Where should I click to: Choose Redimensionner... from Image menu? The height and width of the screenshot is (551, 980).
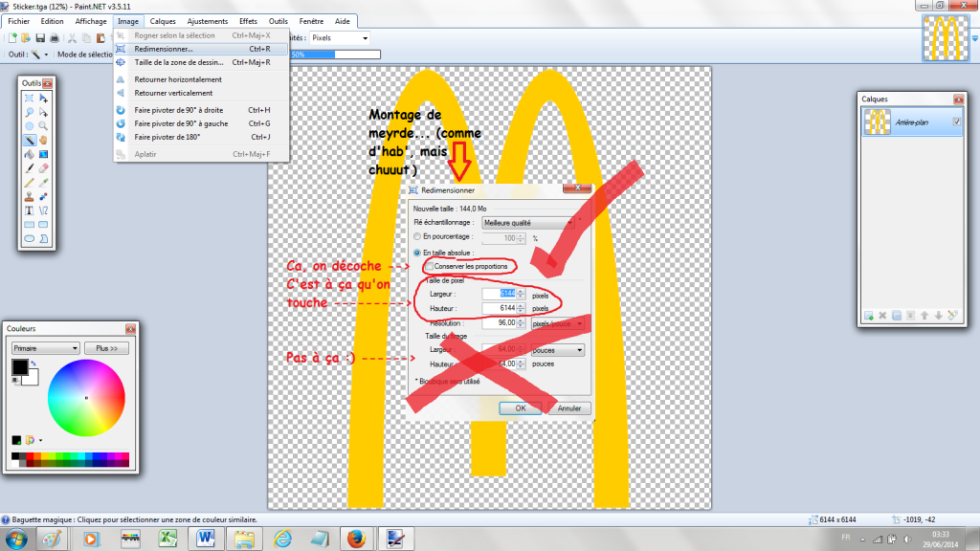pyautogui.click(x=201, y=49)
